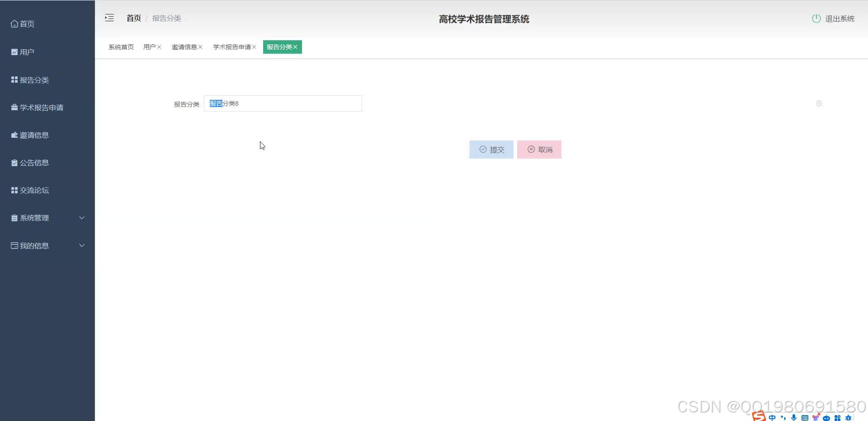Image resolution: width=868 pixels, height=421 pixels.
Task: Toggle the sidebar collapse hamburger icon
Action: coord(109,18)
